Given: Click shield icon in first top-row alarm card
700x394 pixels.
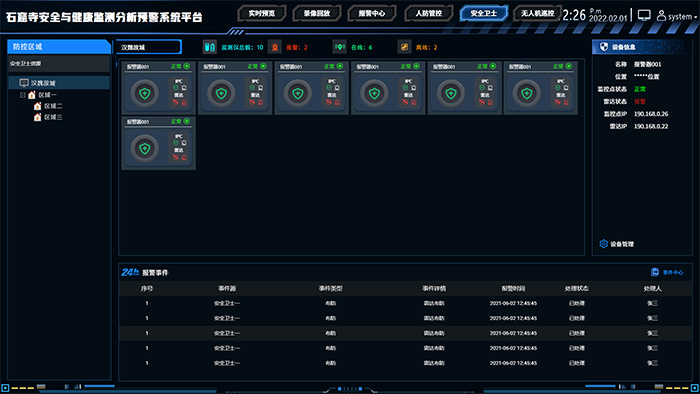Looking at the screenshot, I should click(x=145, y=93).
